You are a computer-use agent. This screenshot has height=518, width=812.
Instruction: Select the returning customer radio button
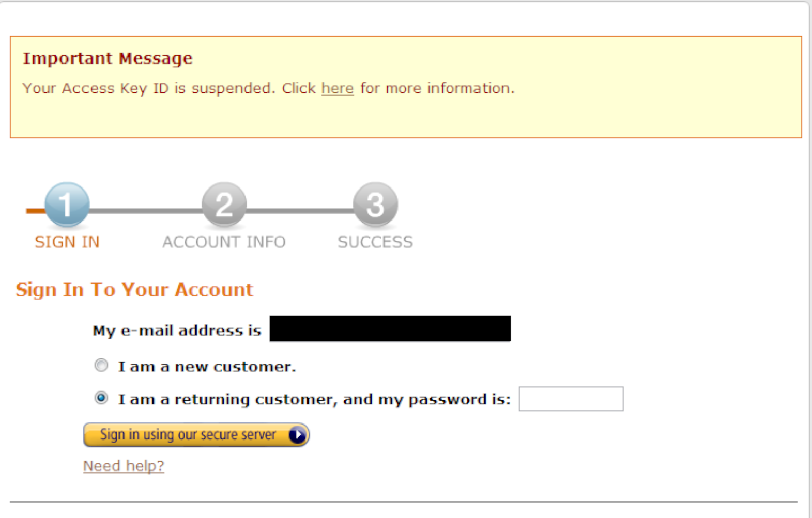[101, 398]
